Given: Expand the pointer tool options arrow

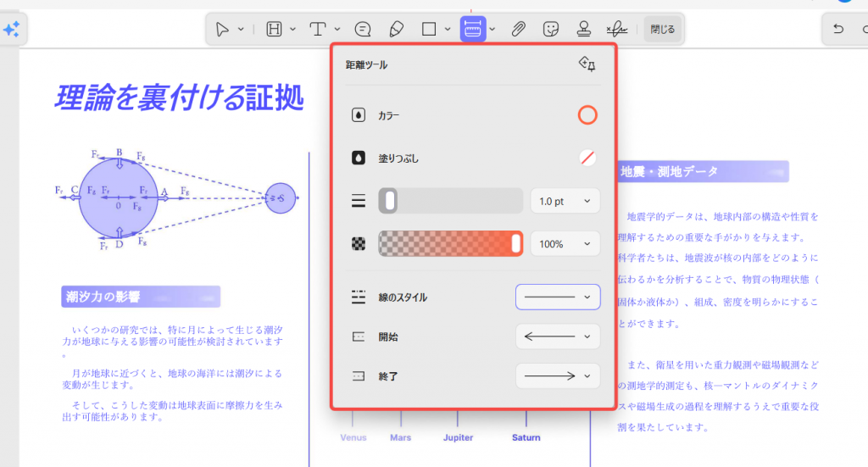Looking at the screenshot, I should (241, 30).
